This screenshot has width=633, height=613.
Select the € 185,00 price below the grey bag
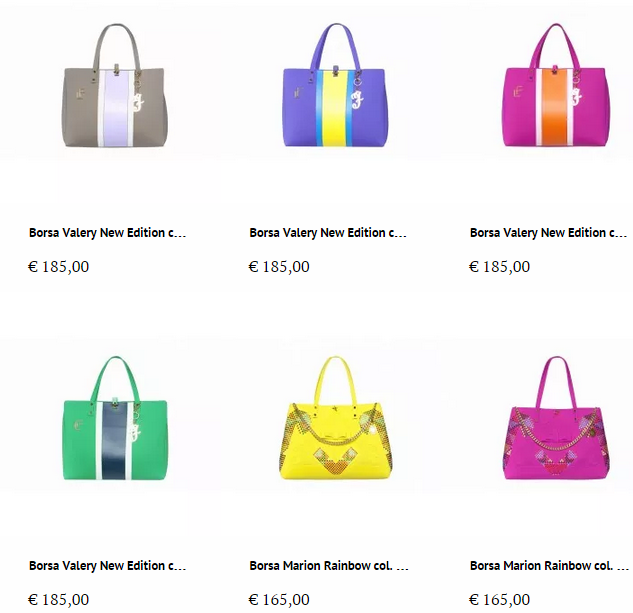click(x=59, y=267)
